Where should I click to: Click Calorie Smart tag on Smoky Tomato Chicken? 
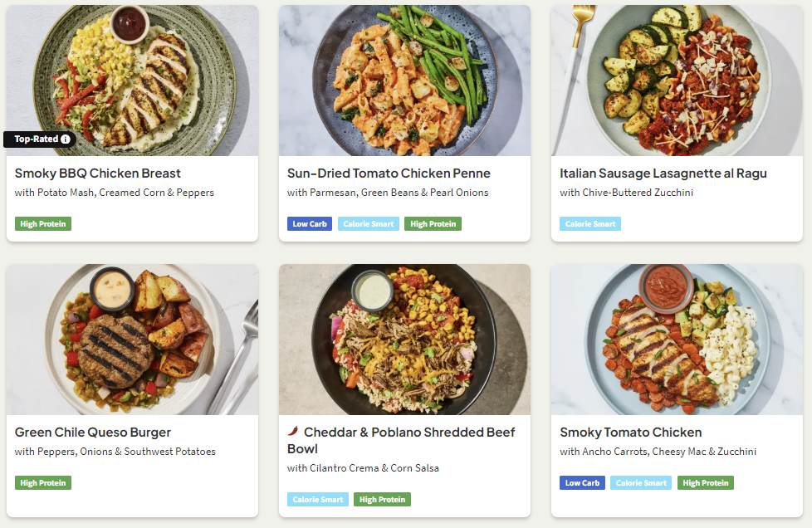click(x=641, y=483)
